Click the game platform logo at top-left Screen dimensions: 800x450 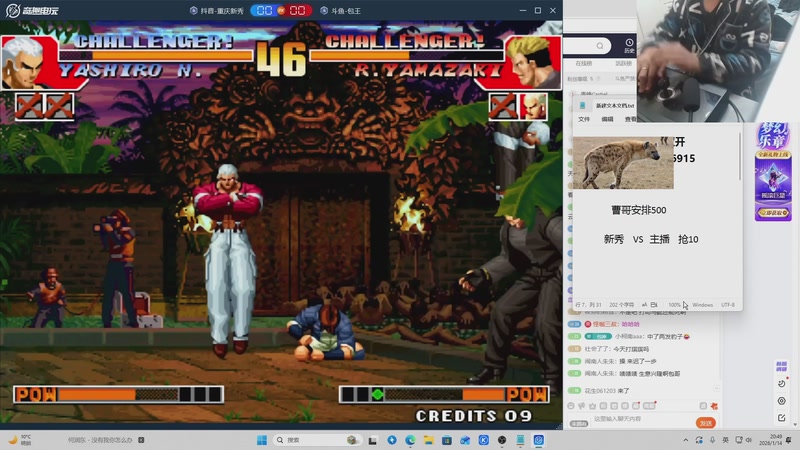(x=32, y=10)
